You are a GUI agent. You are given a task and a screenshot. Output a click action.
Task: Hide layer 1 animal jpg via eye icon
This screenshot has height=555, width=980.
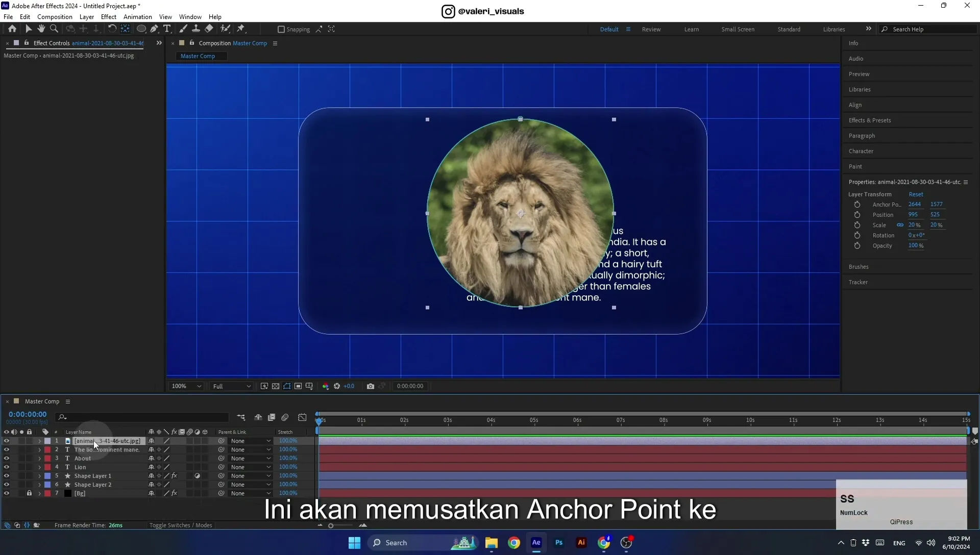(6, 441)
